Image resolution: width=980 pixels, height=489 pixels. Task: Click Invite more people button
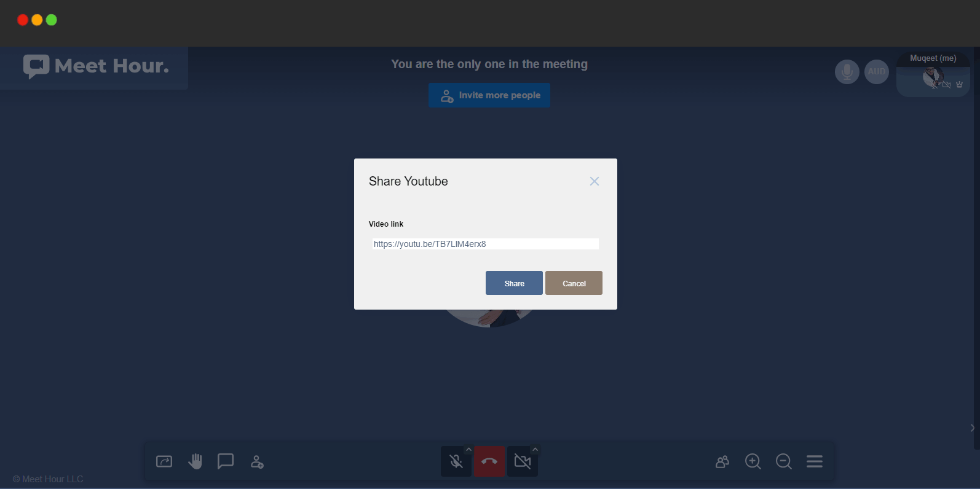[x=489, y=95]
